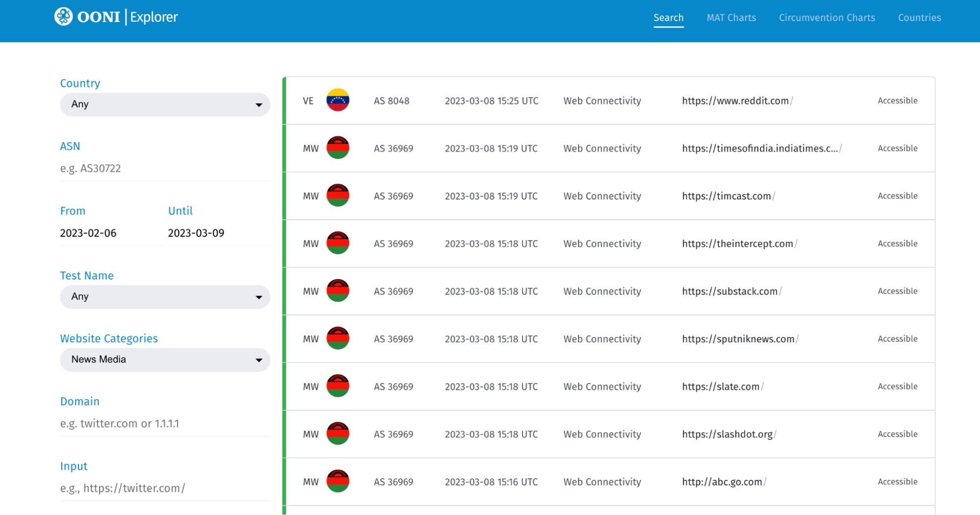This screenshot has width=980, height=515.
Task: Open the slate.com measurement link
Action: click(x=720, y=386)
